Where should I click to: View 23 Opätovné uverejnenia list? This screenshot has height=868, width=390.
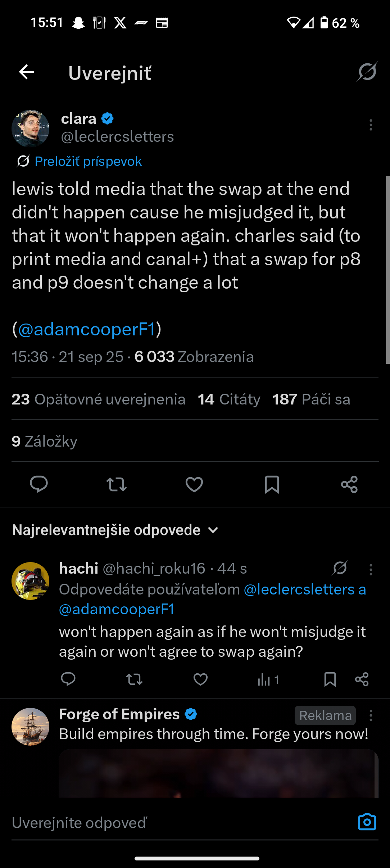pos(98,399)
